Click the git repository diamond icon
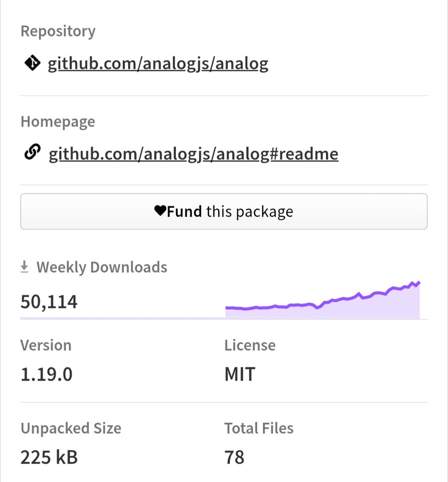This screenshot has width=448, height=482. (x=32, y=63)
